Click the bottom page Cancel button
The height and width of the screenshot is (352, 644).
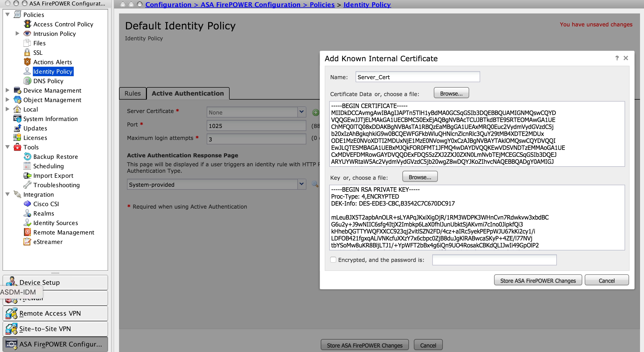point(428,345)
